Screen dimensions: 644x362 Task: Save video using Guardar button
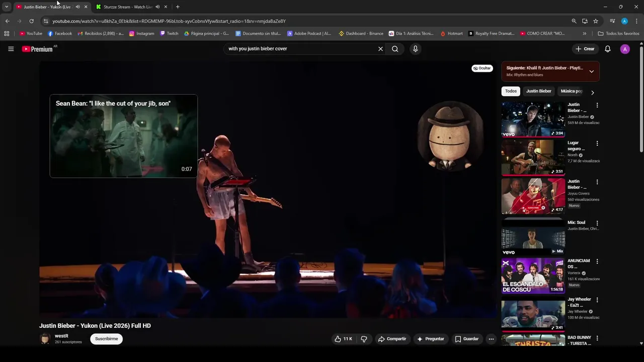click(x=466, y=339)
